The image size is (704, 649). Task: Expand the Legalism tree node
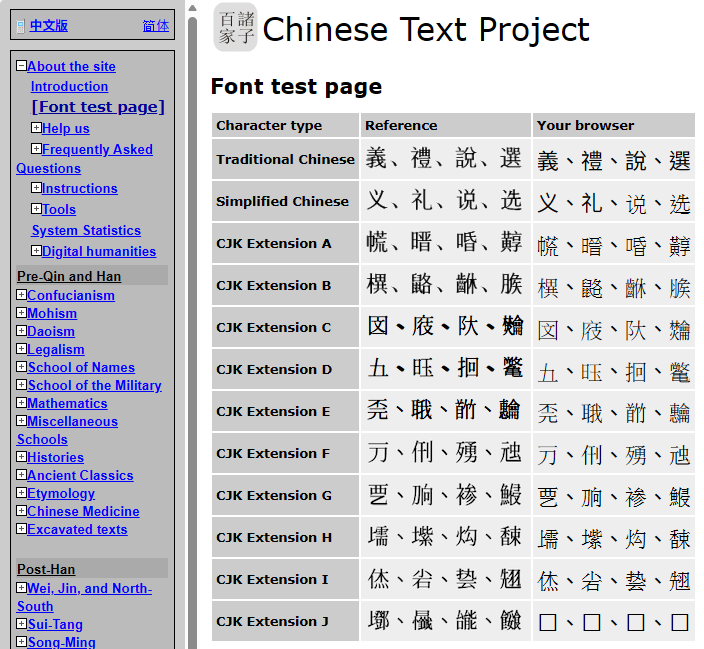[21, 349]
